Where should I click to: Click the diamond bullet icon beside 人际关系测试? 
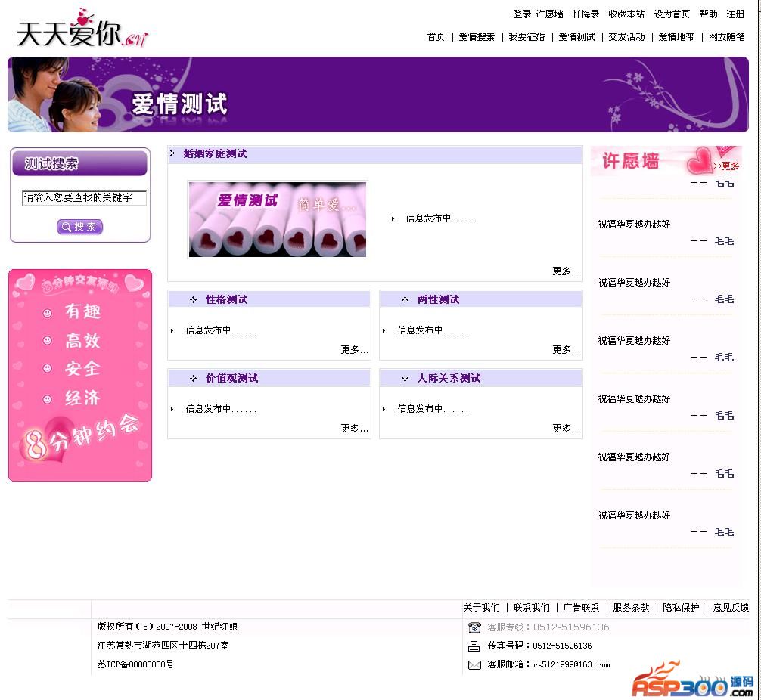pyautogui.click(x=405, y=379)
